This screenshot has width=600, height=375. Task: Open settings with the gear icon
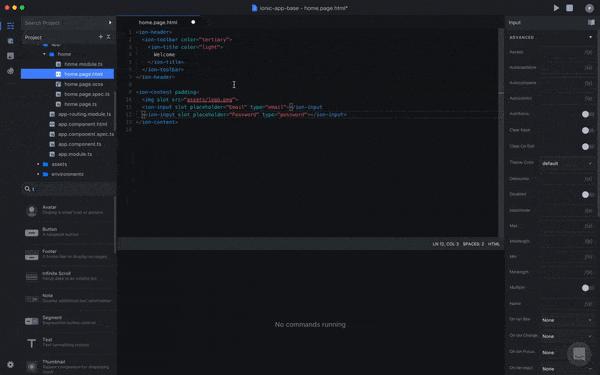pyautogui.click(x=10, y=364)
